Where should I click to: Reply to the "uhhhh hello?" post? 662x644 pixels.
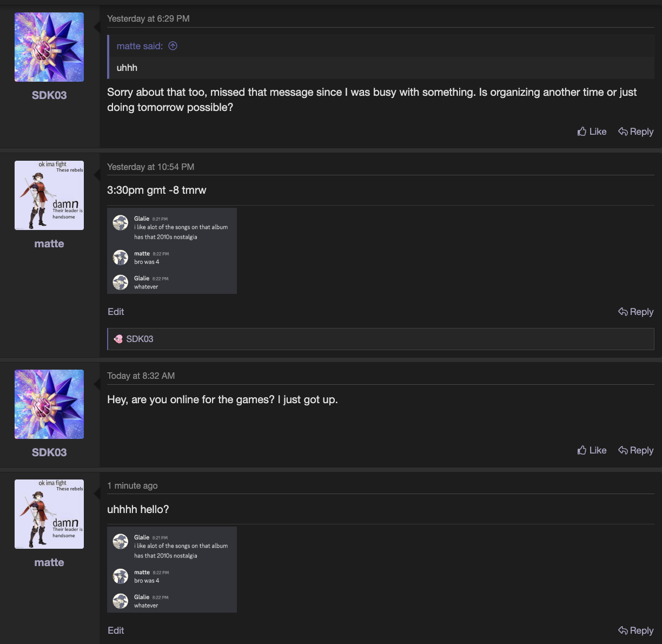click(x=635, y=630)
